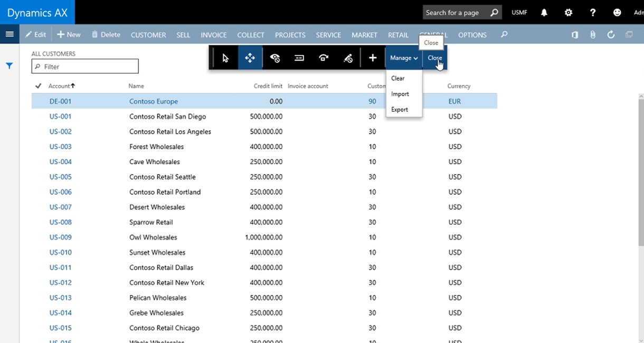This screenshot has height=343, width=644.
Task: Open the notifications bell
Action: [544, 12]
